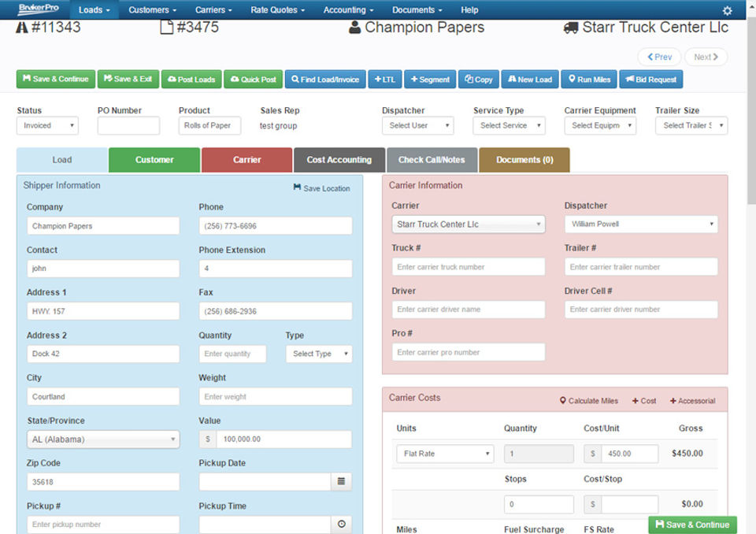
Task: Open the Loads menu
Action: pos(94,9)
